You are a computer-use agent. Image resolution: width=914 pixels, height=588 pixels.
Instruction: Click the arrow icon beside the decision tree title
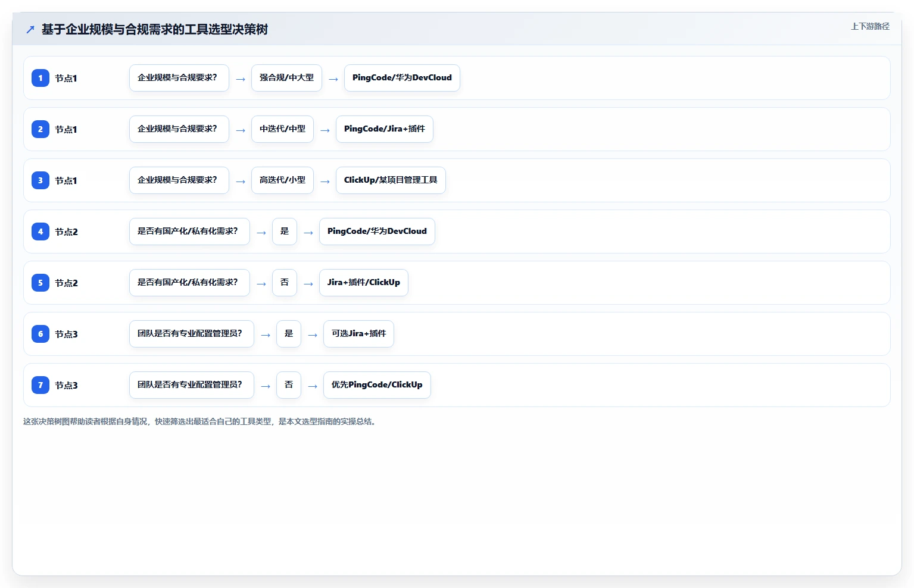pos(30,29)
